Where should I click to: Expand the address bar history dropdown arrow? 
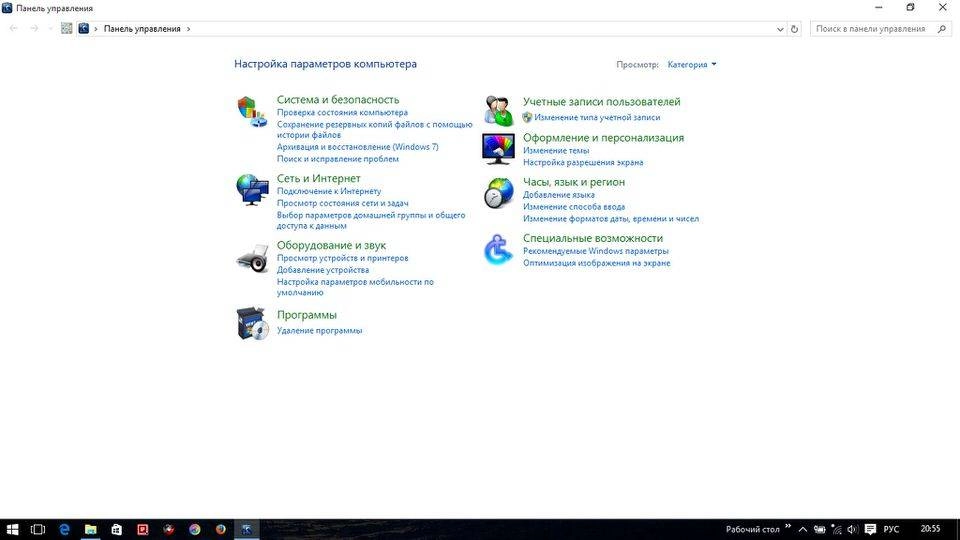pos(780,29)
